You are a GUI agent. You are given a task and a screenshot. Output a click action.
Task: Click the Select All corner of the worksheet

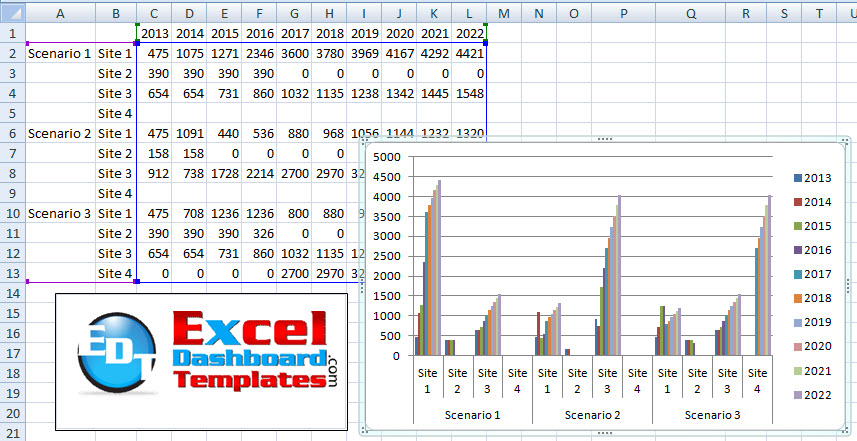12,12
